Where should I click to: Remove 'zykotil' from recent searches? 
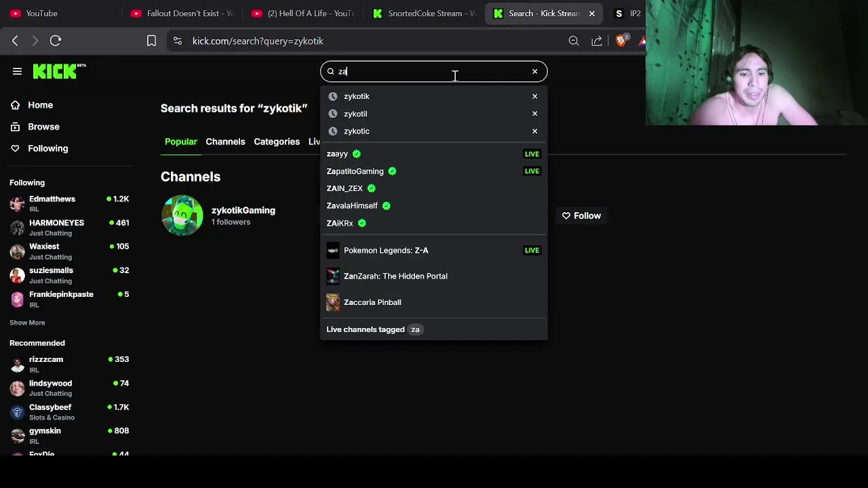pyautogui.click(x=534, y=114)
